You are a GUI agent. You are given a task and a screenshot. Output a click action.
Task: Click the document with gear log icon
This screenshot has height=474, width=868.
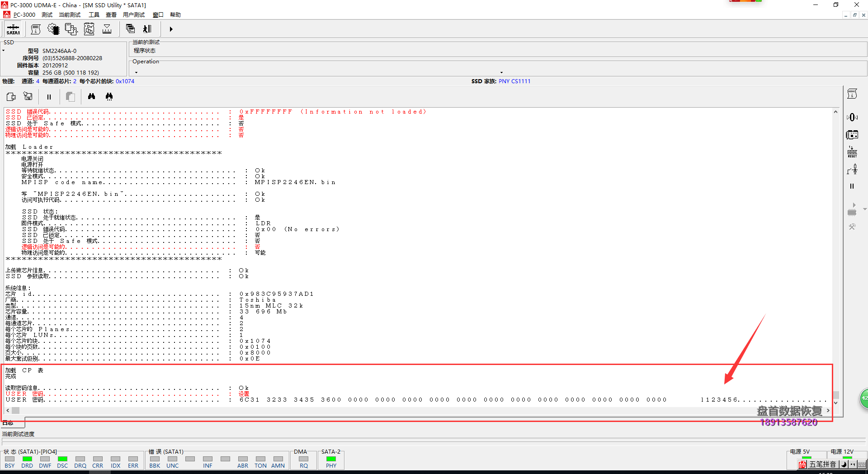pos(11,96)
